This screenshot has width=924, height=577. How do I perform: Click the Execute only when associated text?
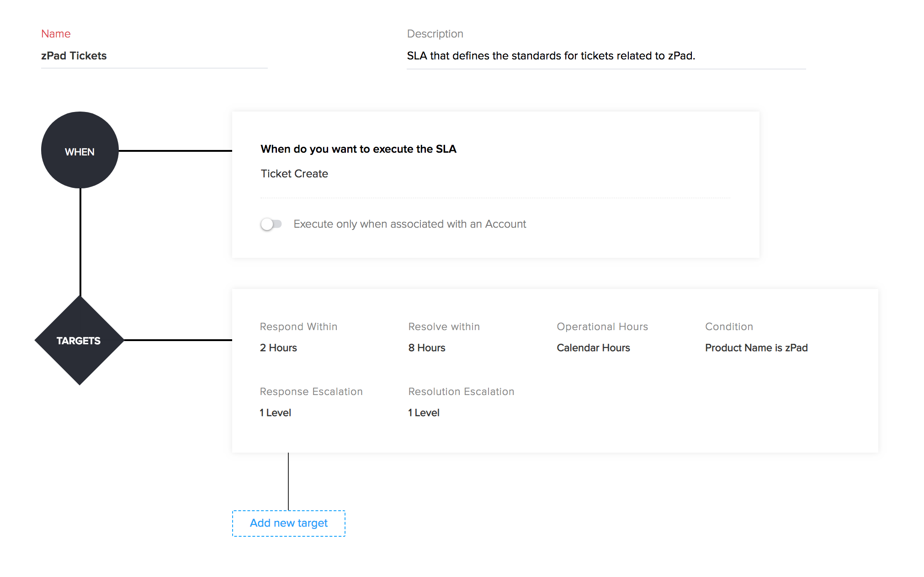point(409,224)
